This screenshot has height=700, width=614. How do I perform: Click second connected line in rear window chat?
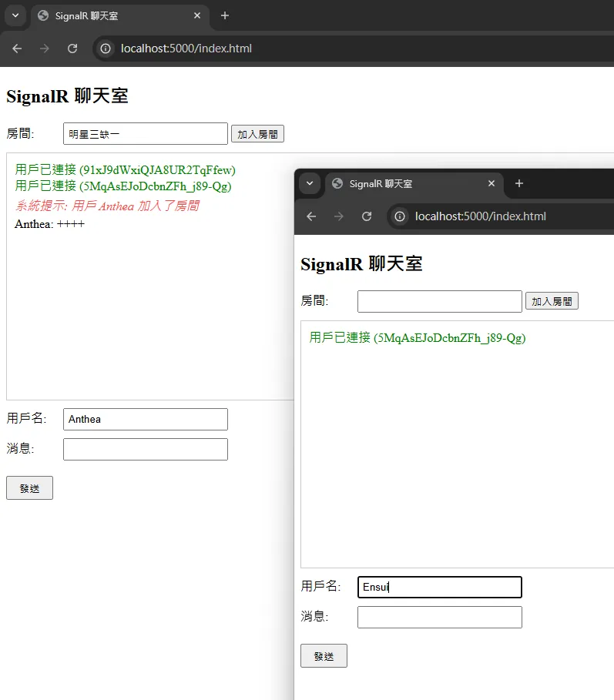tap(123, 186)
